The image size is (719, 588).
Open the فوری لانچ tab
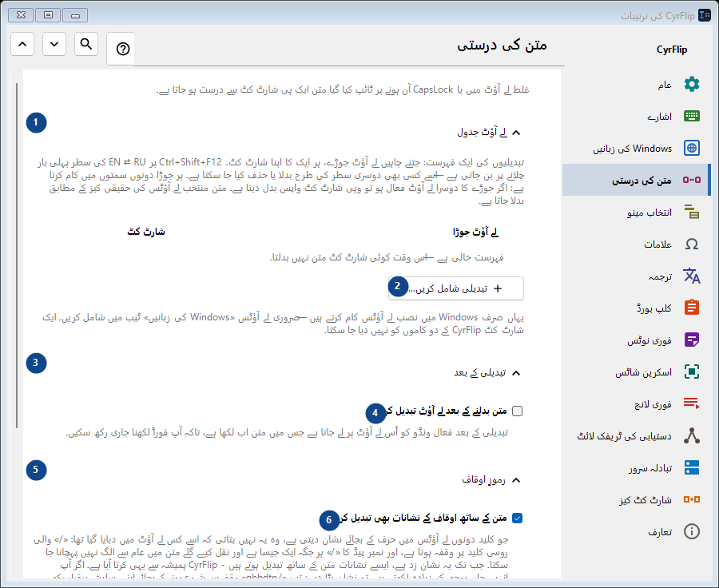636,403
